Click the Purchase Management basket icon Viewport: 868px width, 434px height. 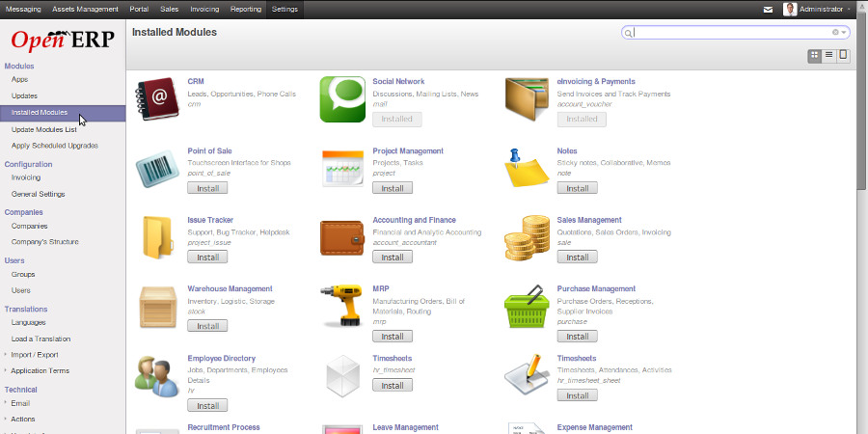(x=527, y=307)
